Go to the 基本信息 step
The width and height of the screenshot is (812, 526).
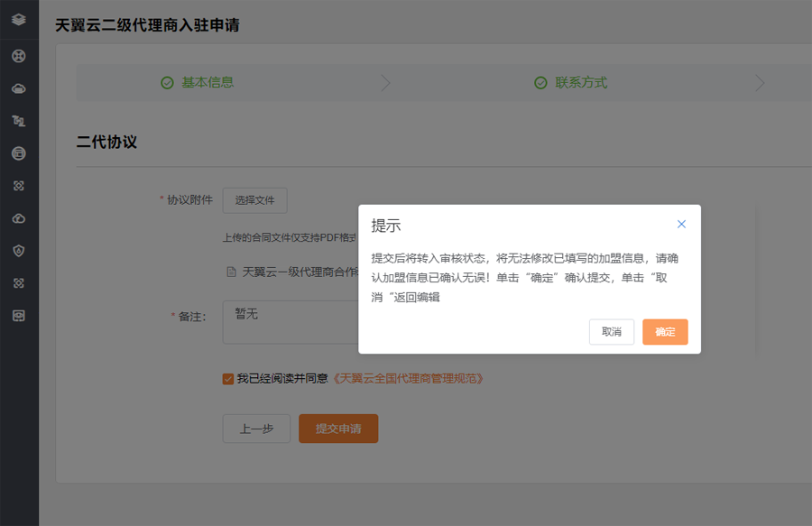[208, 83]
